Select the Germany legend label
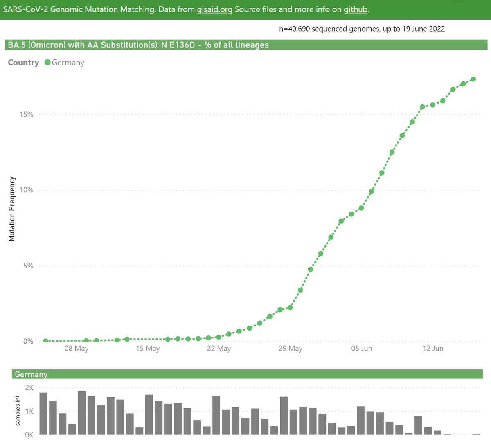491x448 pixels. tap(68, 63)
